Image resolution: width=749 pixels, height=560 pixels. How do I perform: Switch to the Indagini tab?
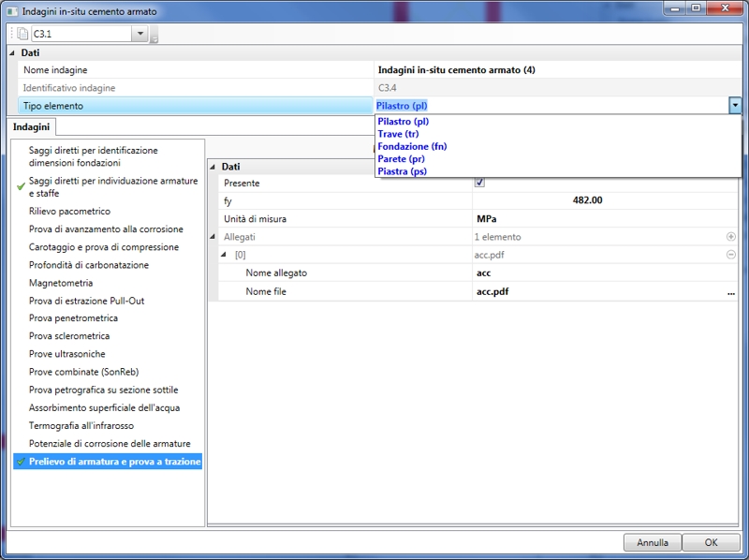point(32,126)
